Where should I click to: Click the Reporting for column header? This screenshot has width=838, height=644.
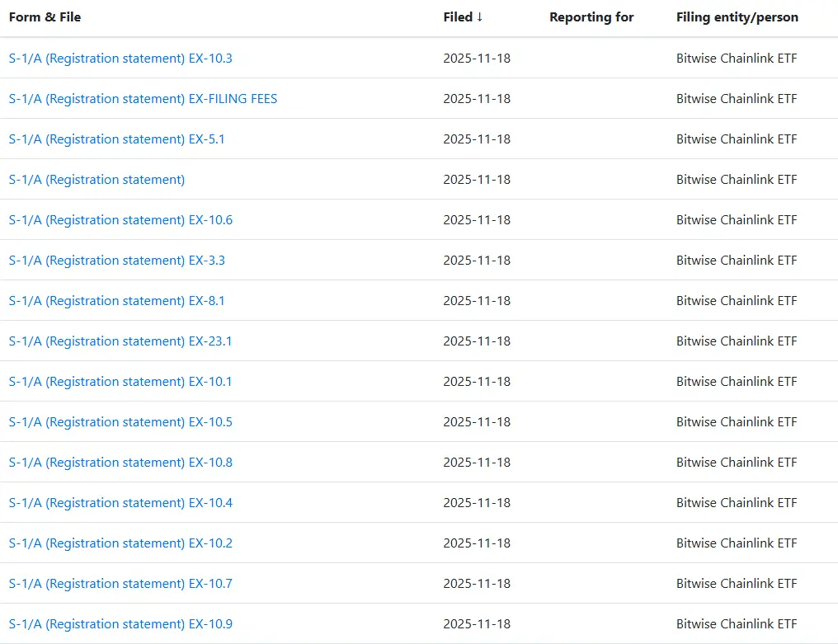pyautogui.click(x=591, y=17)
